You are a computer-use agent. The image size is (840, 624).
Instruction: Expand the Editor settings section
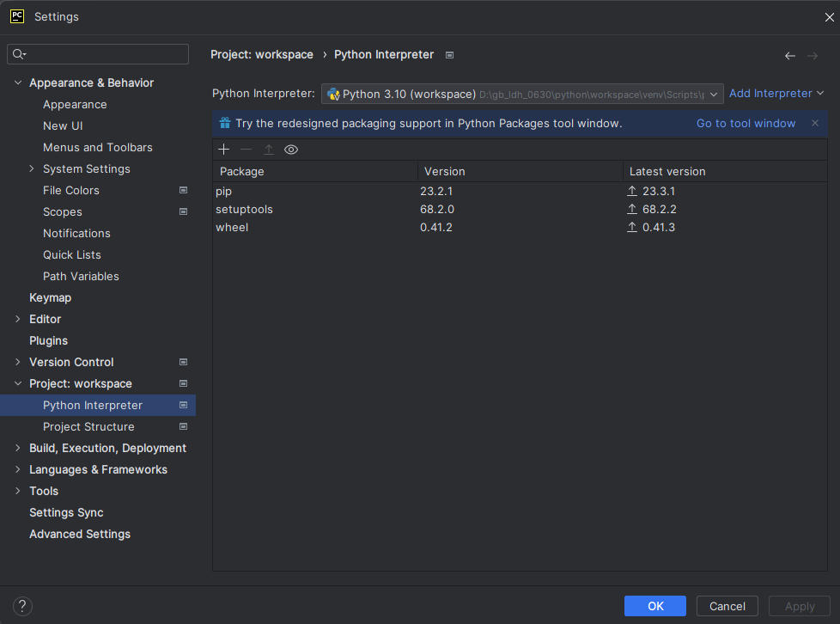click(18, 319)
